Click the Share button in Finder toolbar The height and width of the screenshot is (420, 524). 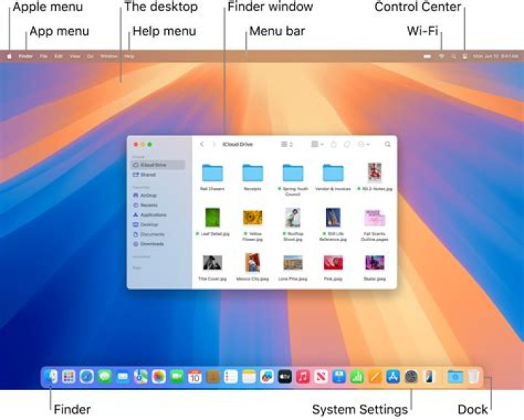coord(333,144)
